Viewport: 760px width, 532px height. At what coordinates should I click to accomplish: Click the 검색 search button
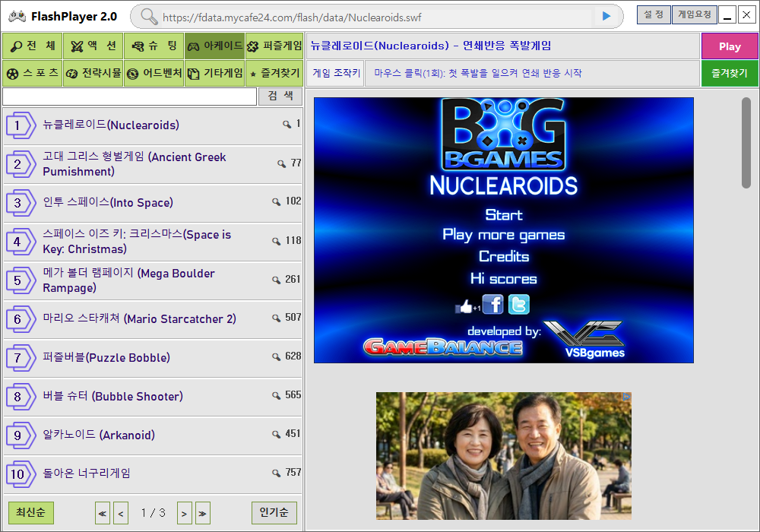point(280,97)
